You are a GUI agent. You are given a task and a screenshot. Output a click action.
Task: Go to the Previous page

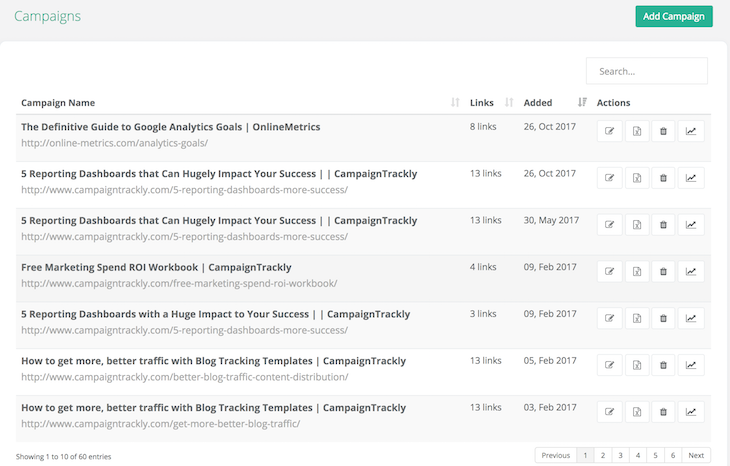click(556, 455)
